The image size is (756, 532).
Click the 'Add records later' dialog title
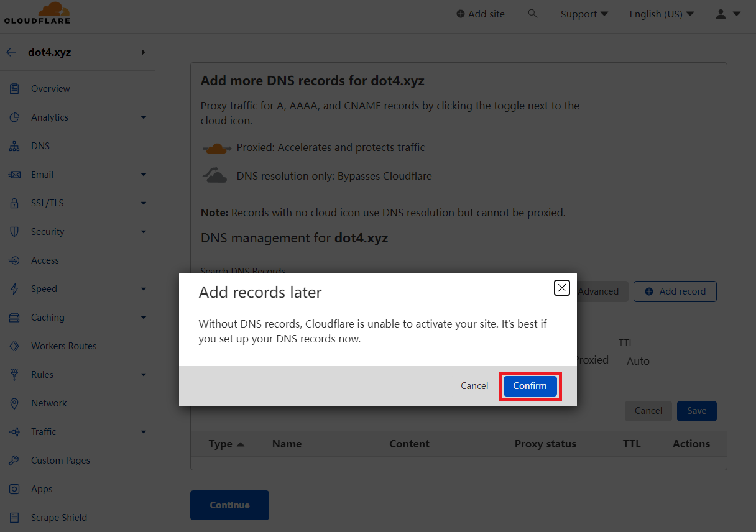[x=260, y=292]
